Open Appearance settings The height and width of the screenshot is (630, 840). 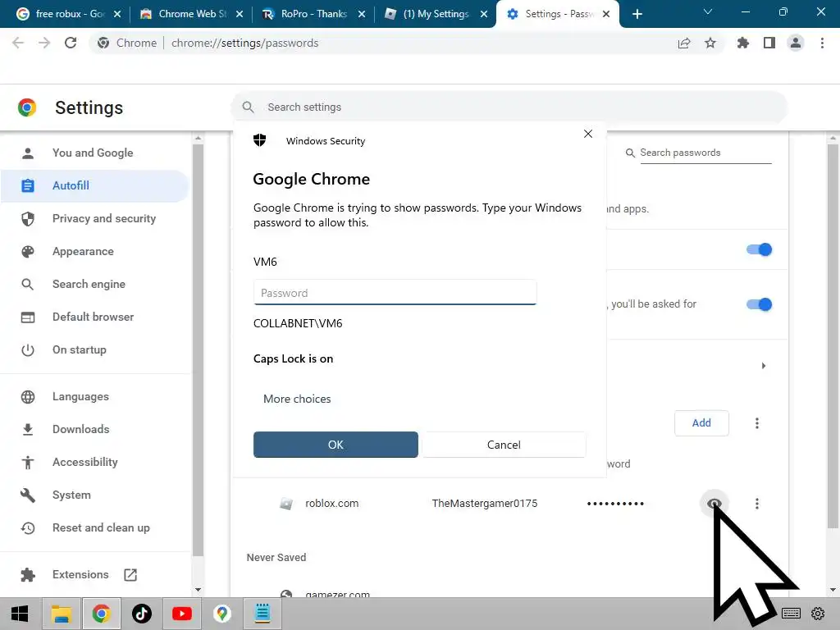95,251
